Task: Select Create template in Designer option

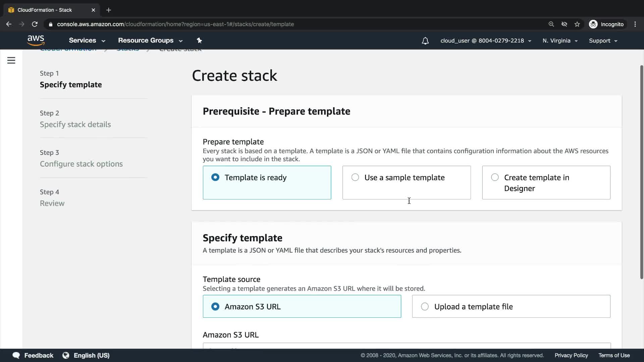Action: pyautogui.click(x=495, y=177)
